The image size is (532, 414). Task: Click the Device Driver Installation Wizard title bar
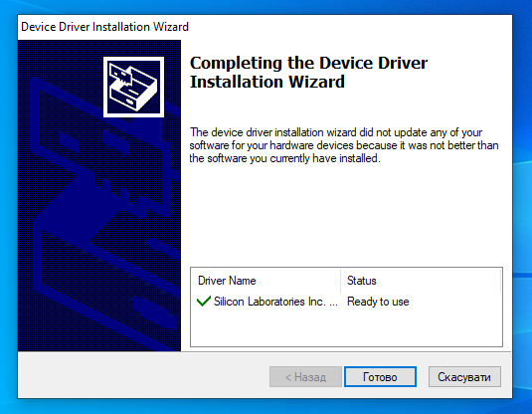point(265,27)
